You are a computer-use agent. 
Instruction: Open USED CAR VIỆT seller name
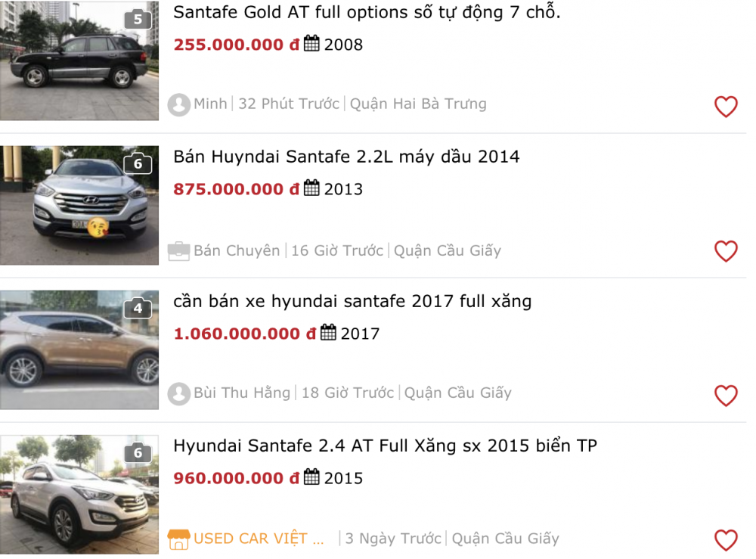pyautogui.click(x=259, y=539)
